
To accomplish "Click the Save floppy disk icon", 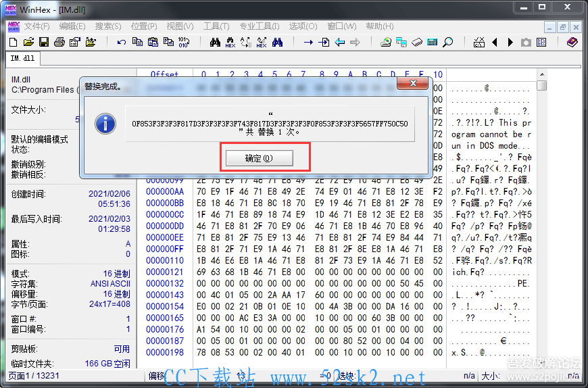I will point(44,42).
